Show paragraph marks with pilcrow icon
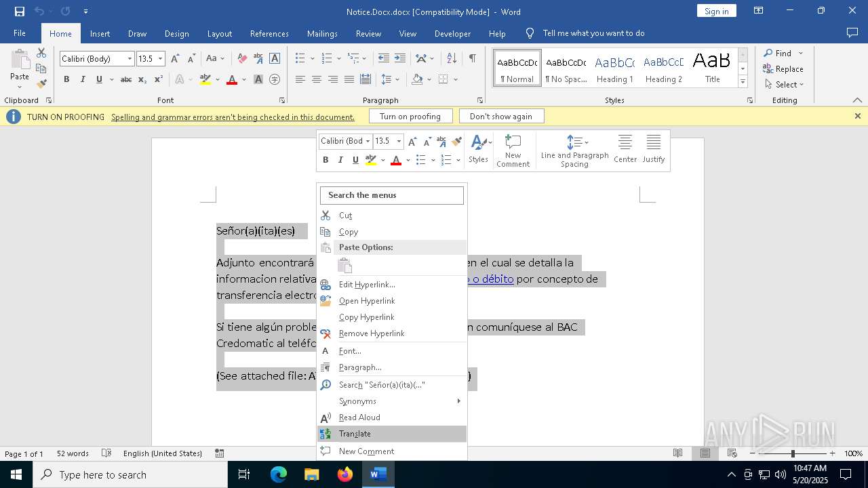868x488 pixels. (x=472, y=59)
